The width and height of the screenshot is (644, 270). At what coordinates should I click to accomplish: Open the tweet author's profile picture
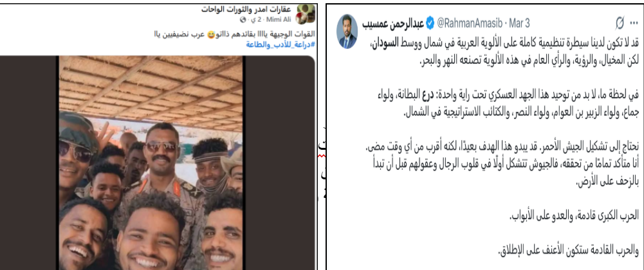click(347, 32)
